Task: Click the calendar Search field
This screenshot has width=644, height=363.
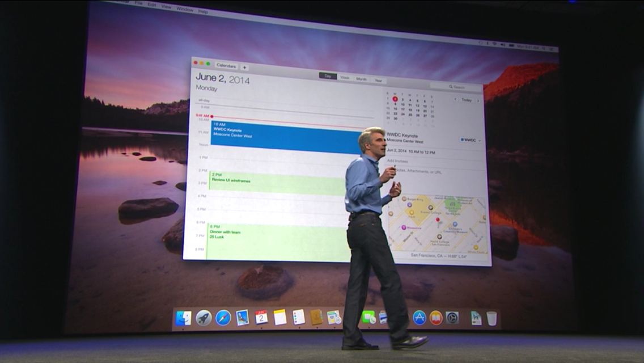Action: (456, 87)
